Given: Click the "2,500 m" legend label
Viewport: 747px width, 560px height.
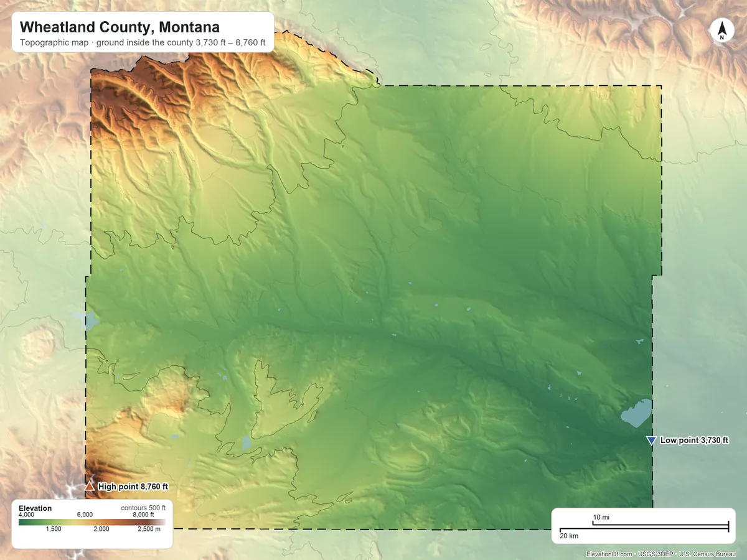Looking at the screenshot, I should 149,529.
